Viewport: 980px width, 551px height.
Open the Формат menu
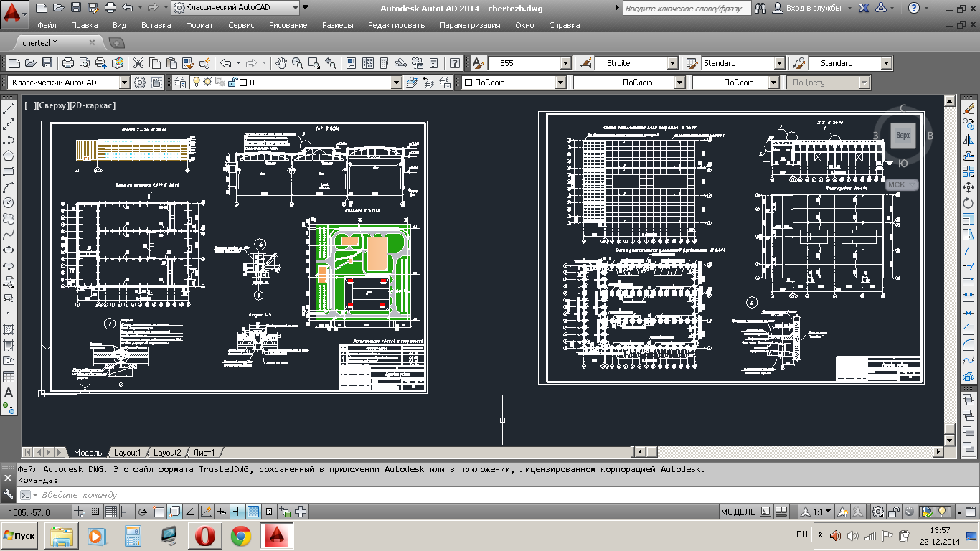199,25
